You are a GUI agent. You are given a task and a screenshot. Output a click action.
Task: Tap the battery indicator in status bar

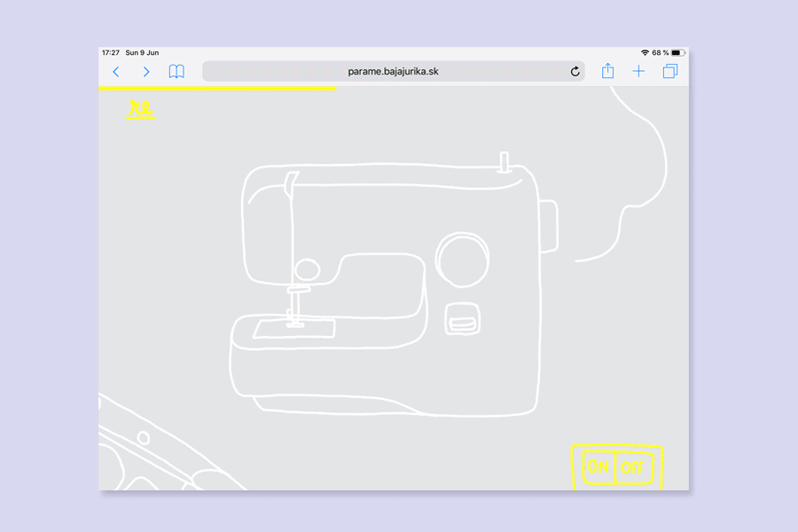tap(677, 53)
